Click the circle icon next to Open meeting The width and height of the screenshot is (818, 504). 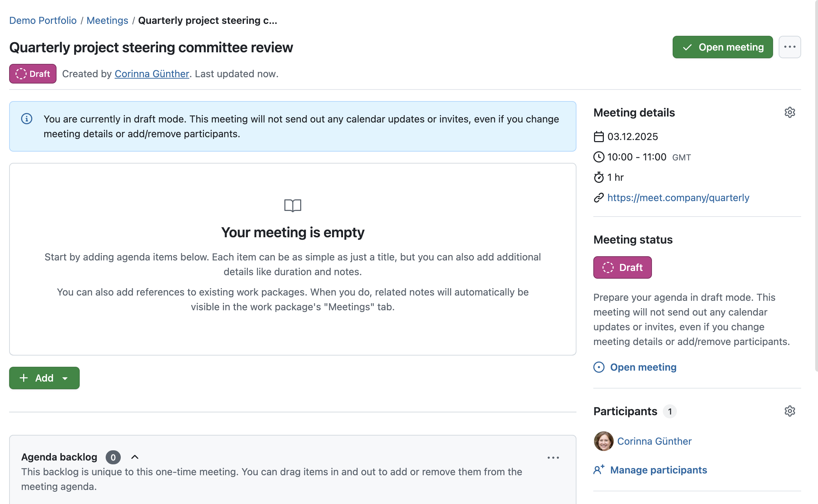(599, 367)
